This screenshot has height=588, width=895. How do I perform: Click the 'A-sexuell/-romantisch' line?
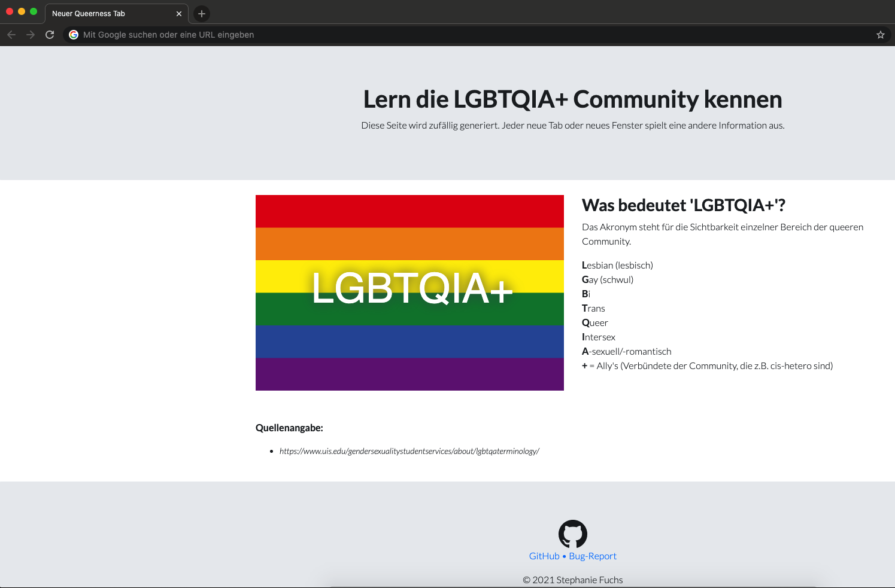click(x=627, y=351)
